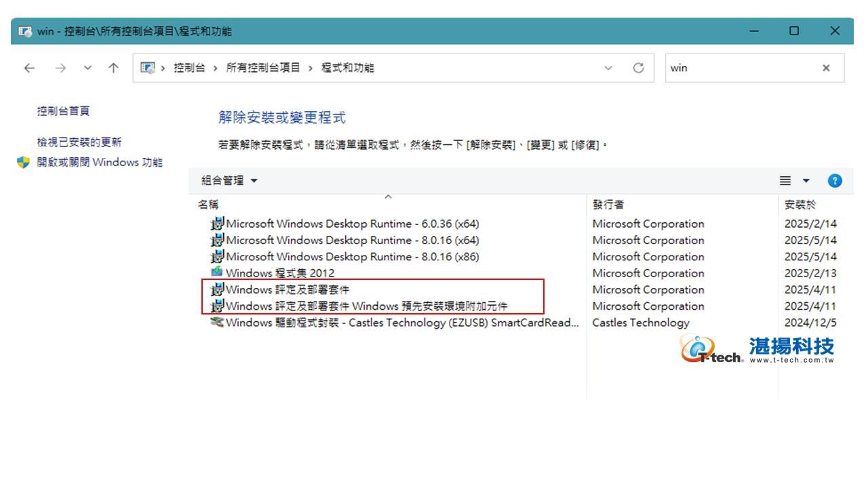Go up one folder level arrow
The image size is (868, 488).
114,68
